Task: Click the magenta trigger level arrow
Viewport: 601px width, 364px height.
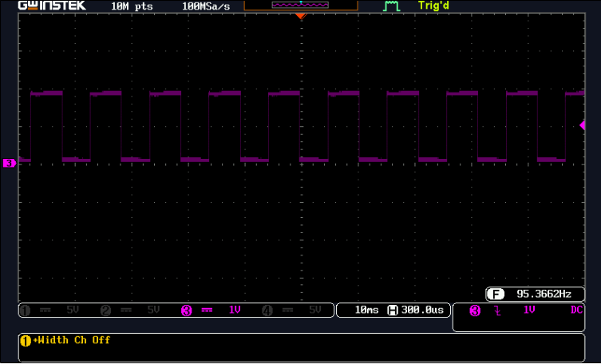Action: tap(582, 125)
